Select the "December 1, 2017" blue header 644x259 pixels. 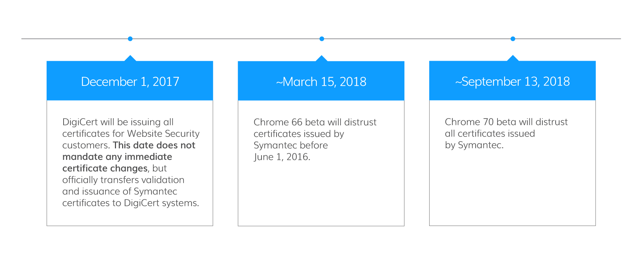click(130, 82)
